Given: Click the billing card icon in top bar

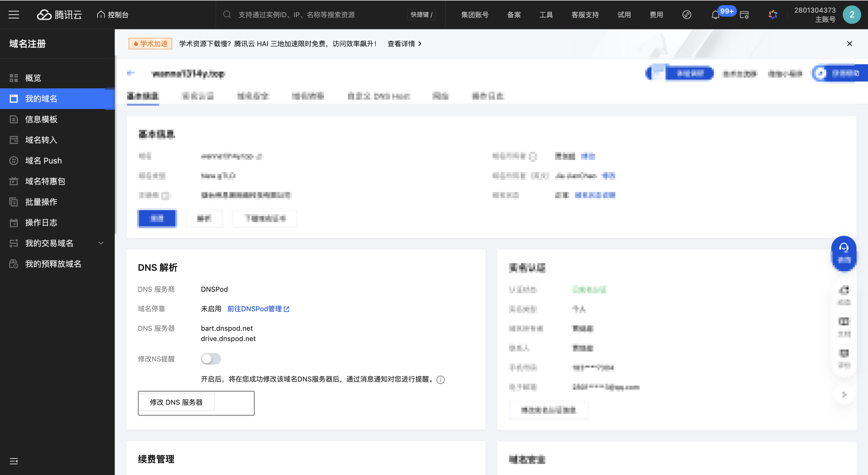Looking at the screenshot, I should [x=744, y=15].
